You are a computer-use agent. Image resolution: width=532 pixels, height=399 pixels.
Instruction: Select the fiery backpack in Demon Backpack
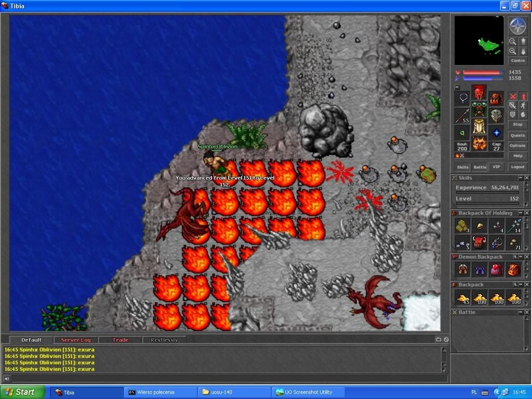514,270
